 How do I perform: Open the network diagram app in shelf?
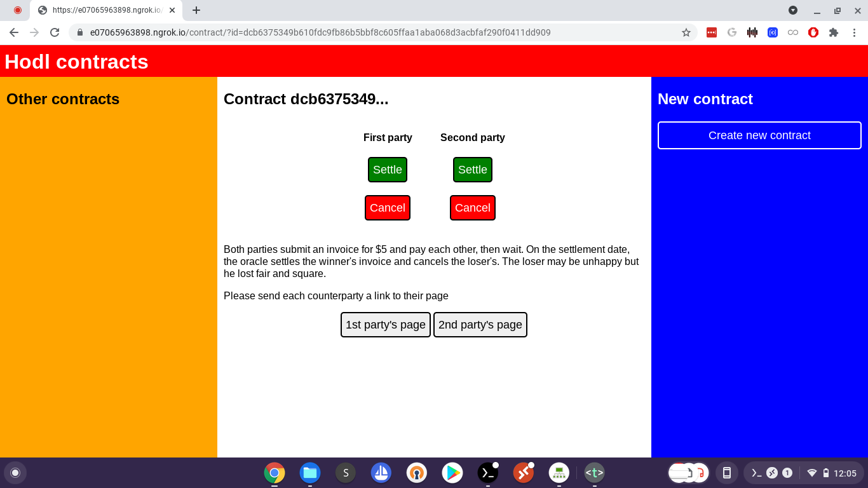point(559,473)
